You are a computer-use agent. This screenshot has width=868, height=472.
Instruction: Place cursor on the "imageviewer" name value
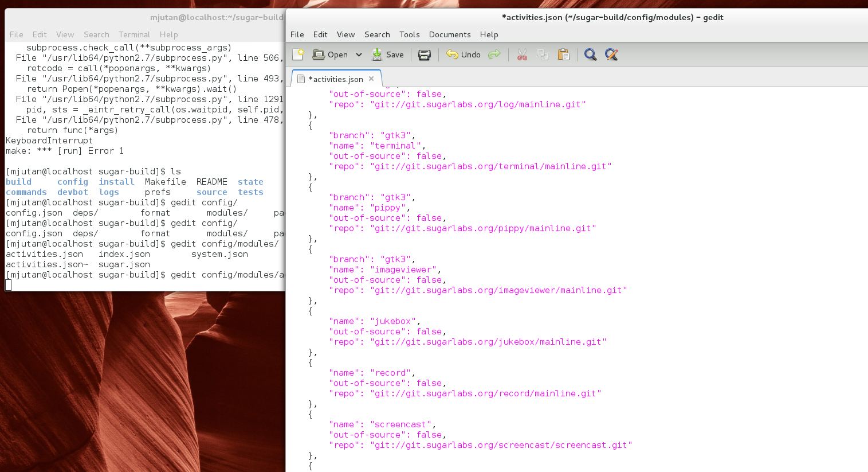pyautogui.click(x=406, y=270)
